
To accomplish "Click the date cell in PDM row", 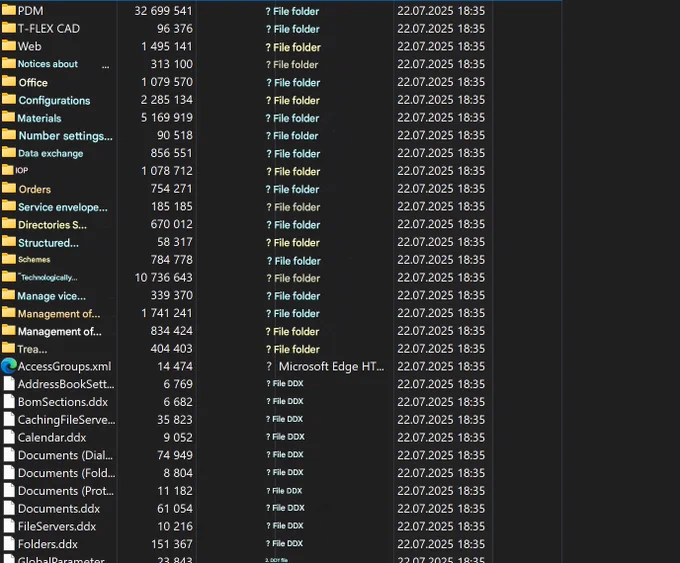I will pos(441,10).
